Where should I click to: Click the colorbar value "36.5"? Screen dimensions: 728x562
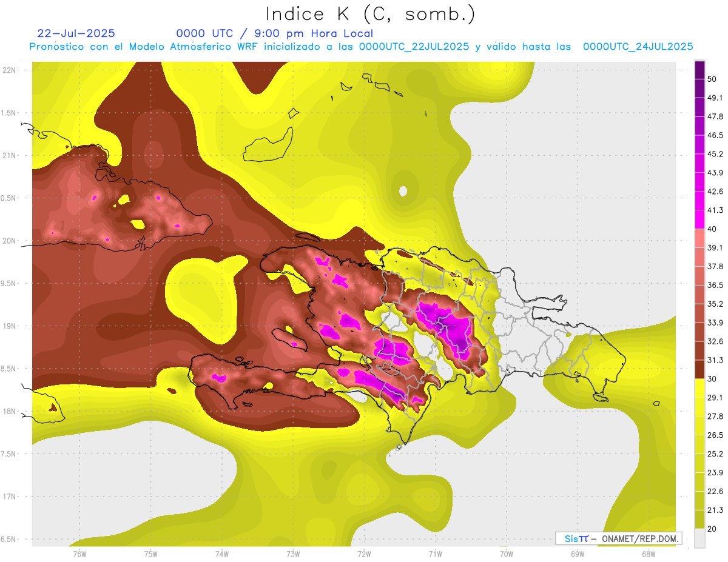(x=715, y=285)
